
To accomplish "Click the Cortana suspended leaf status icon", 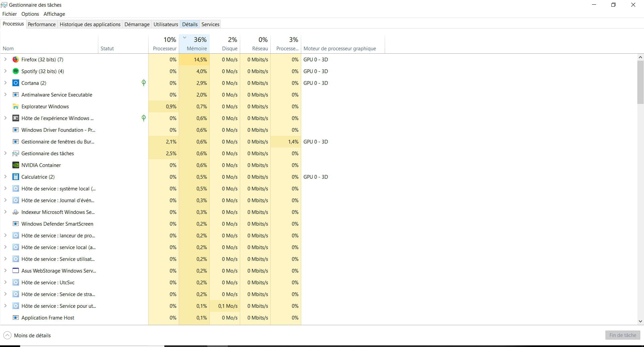I will coord(144,83).
